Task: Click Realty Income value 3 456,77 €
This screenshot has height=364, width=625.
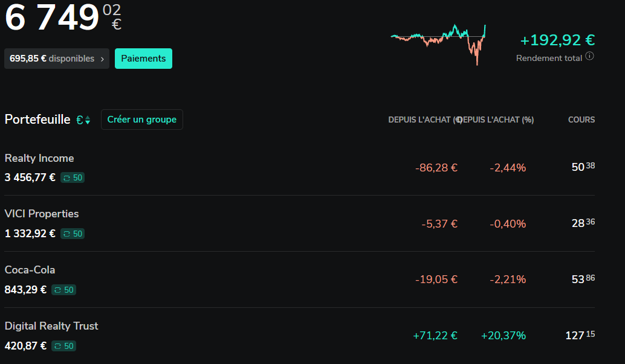Action: (x=30, y=177)
